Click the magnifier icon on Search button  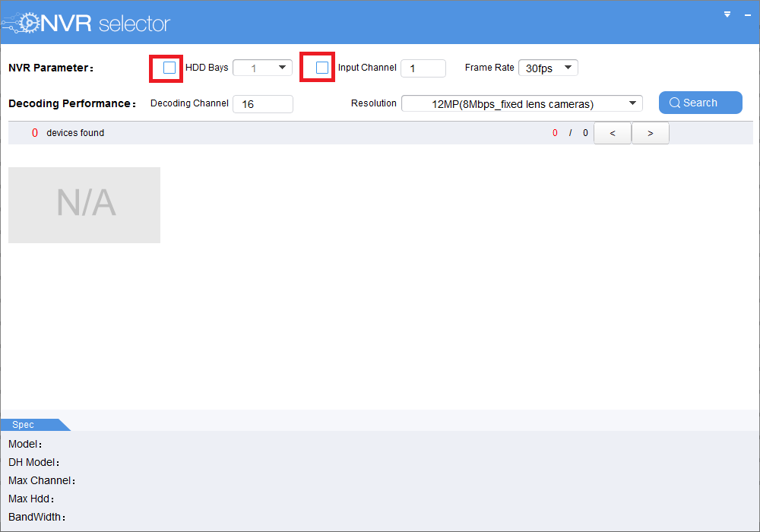point(675,103)
